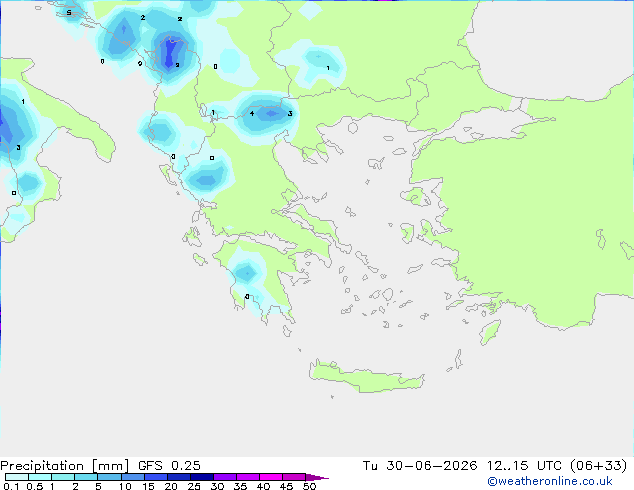Click the Peloponnese precipitation patch
Screen dimensions: 634x490
point(247,273)
